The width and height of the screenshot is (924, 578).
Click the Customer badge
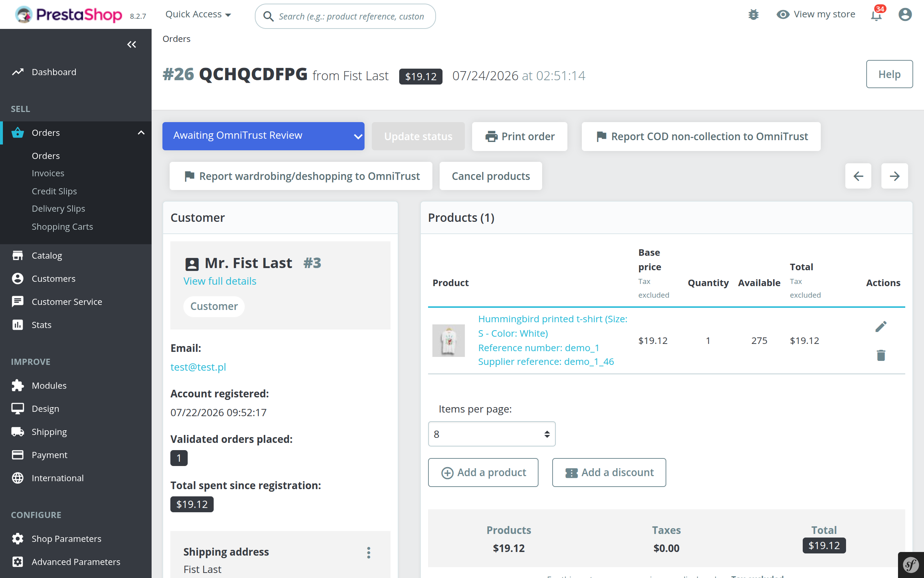214,306
